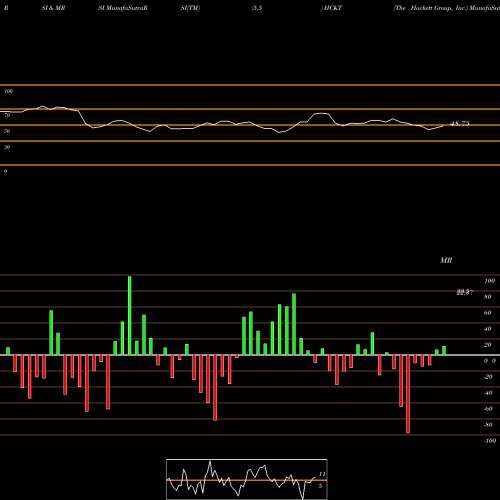Click the -100 label on the MR axis
This screenshot has width=500, height=500.
tap(489, 441)
